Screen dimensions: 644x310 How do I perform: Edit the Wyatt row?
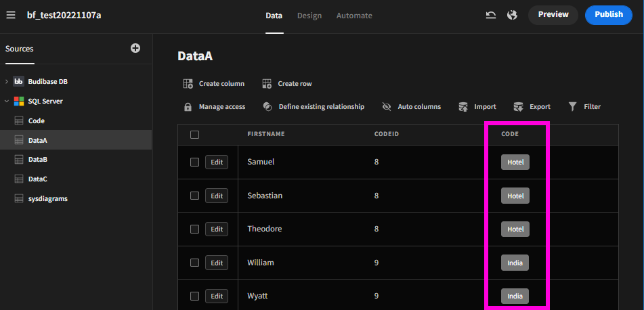pos(217,296)
